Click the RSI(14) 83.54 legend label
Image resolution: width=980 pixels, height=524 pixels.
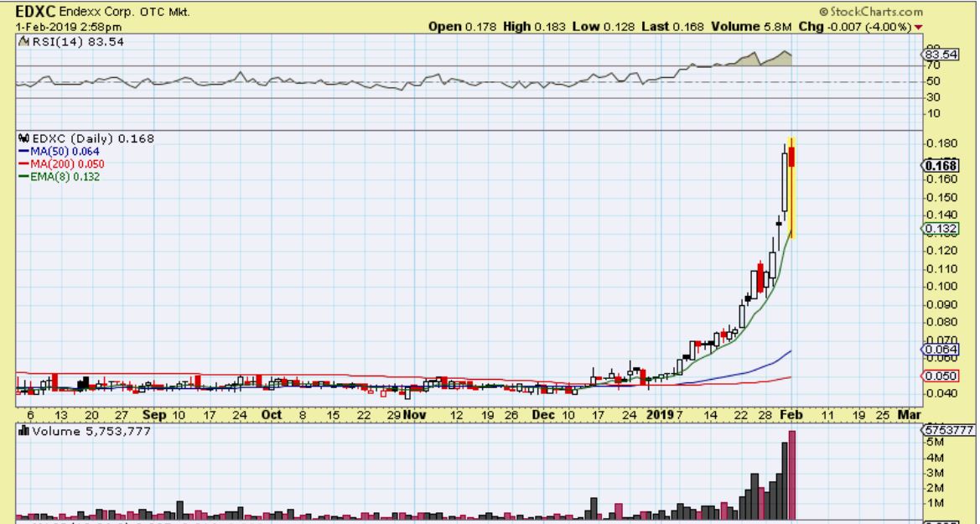(x=78, y=42)
